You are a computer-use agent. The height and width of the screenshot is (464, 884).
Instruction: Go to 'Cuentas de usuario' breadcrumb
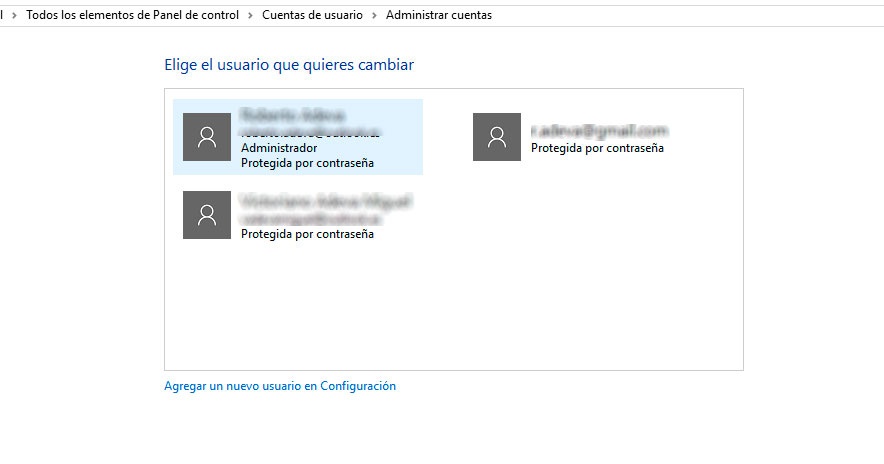tap(312, 15)
